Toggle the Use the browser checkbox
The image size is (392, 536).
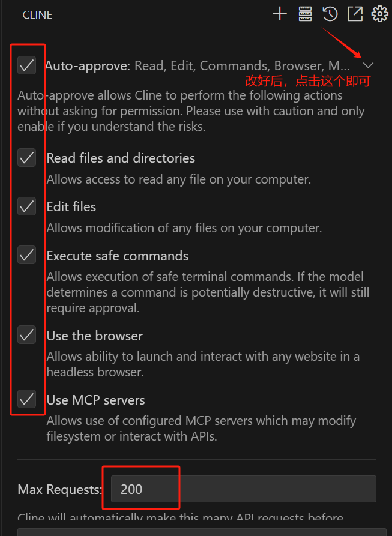26,336
